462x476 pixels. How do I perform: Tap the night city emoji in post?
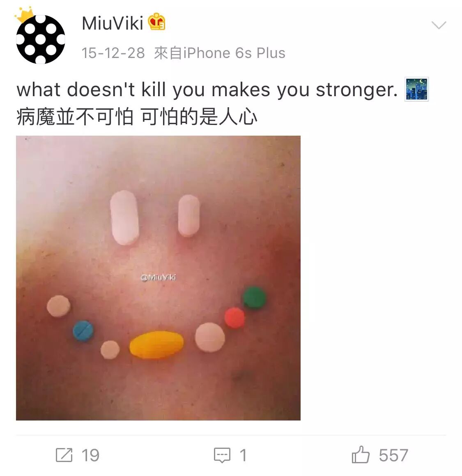[416, 89]
